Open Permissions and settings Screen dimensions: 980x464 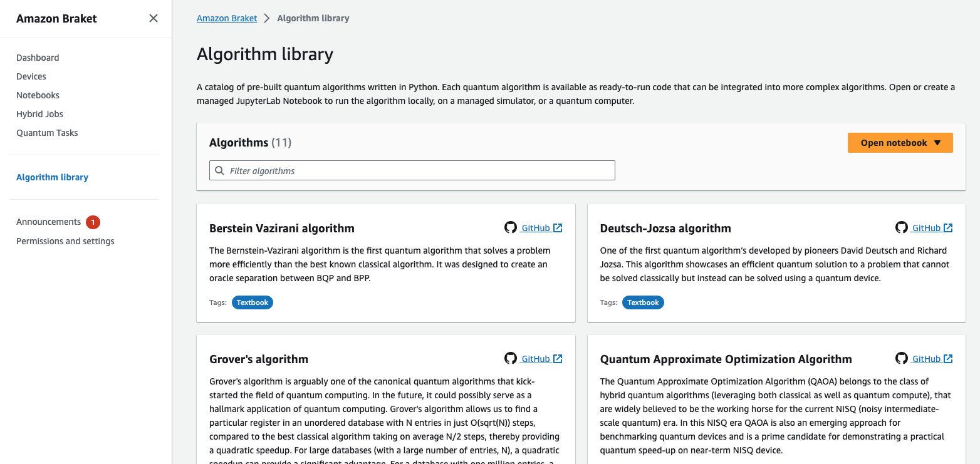pos(65,240)
